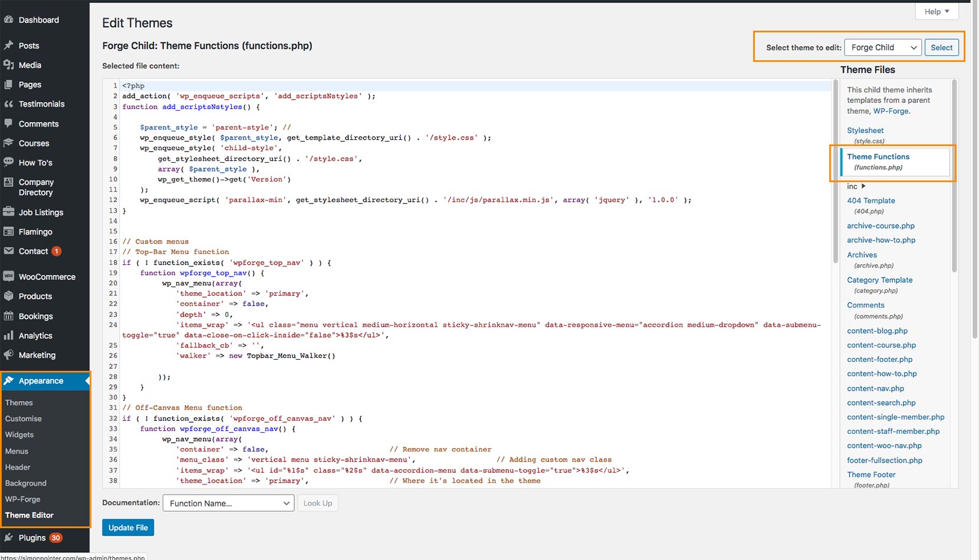Image resolution: width=979 pixels, height=560 pixels.
Task: Open content-footer.php file
Action: (879, 359)
